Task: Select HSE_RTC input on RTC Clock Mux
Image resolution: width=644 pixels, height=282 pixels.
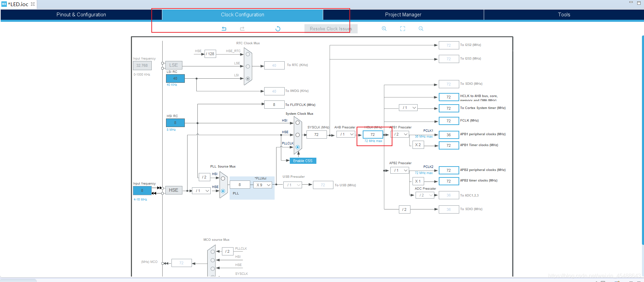Action: point(248,54)
